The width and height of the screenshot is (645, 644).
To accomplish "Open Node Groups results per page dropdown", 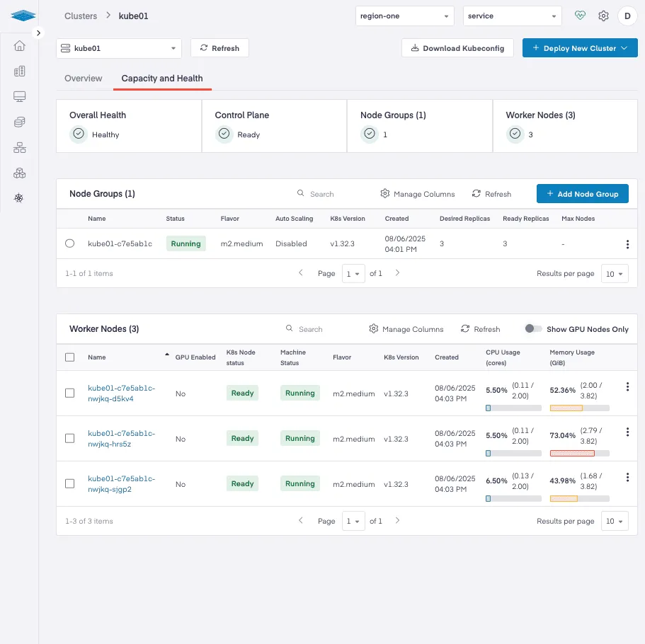I will (615, 274).
